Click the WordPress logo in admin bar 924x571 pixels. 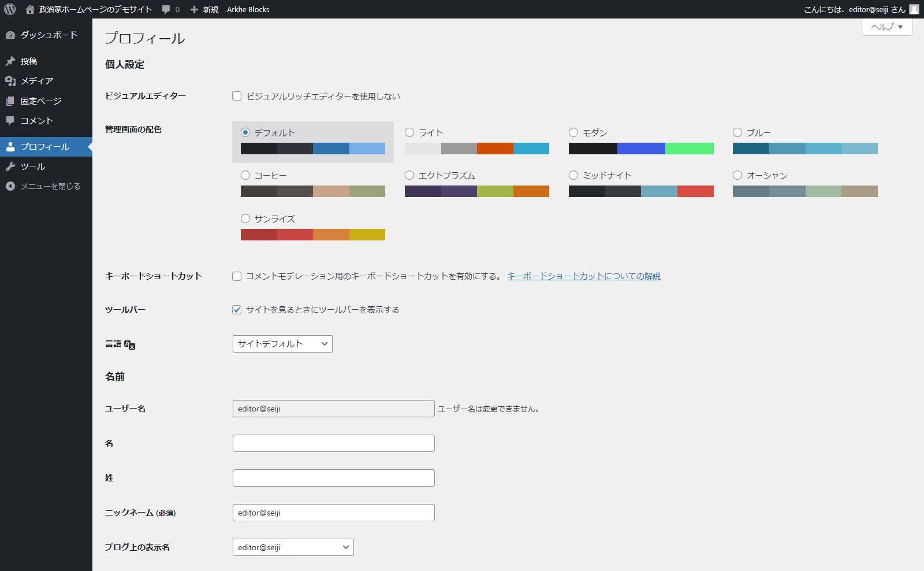[10, 9]
